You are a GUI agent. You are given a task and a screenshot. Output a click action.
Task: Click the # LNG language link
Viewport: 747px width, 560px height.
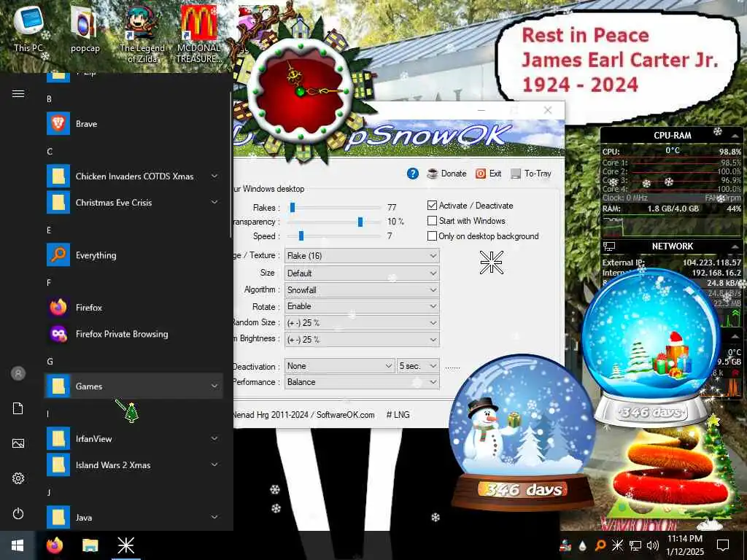point(398,415)
